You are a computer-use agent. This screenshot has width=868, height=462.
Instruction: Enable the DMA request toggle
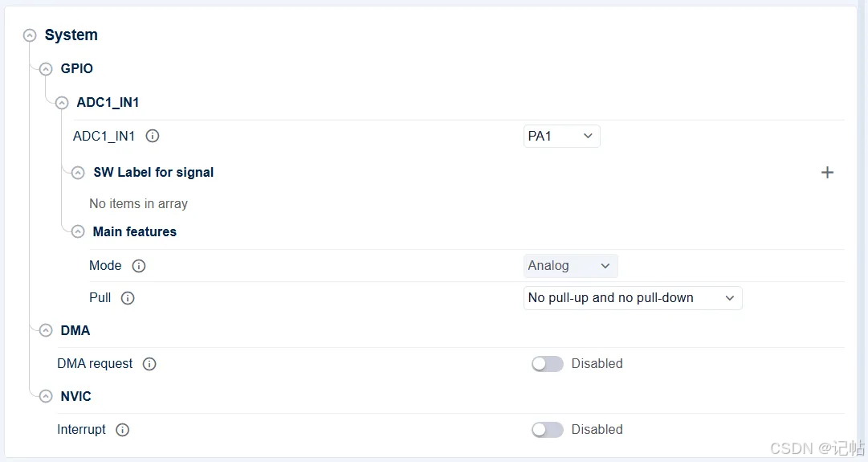[x=547, y=364]
